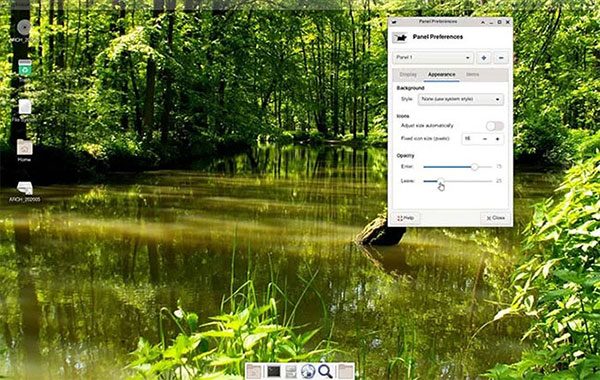Open the application finder magnifier icon

click(325, 371)
